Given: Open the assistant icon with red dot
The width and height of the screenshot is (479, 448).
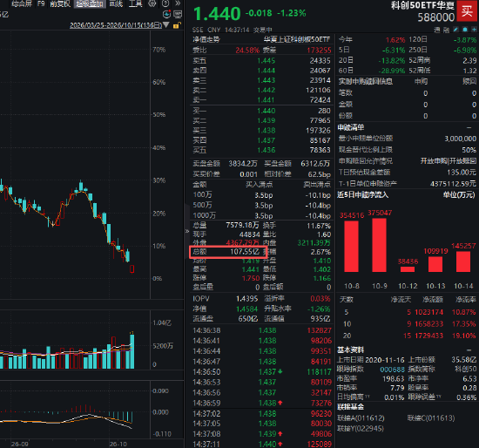Looking at the screenshot, I should tap(167, 14).
